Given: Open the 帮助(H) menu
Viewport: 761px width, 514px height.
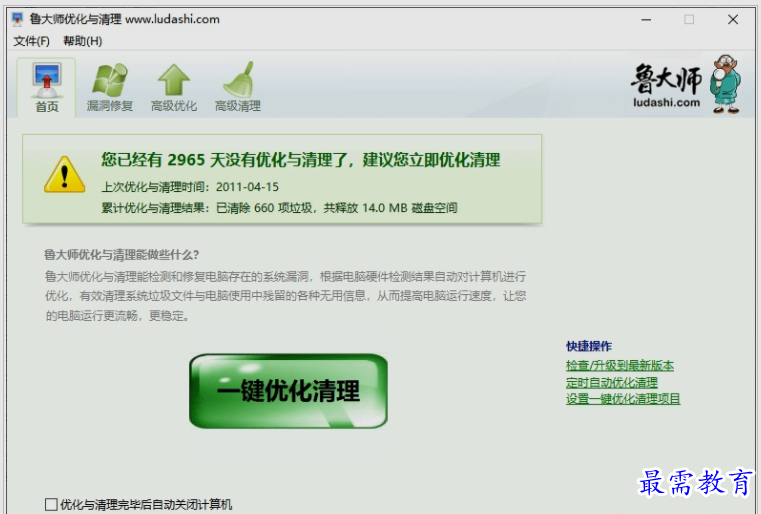Looking at the screenshot, I should click(83, 41).
